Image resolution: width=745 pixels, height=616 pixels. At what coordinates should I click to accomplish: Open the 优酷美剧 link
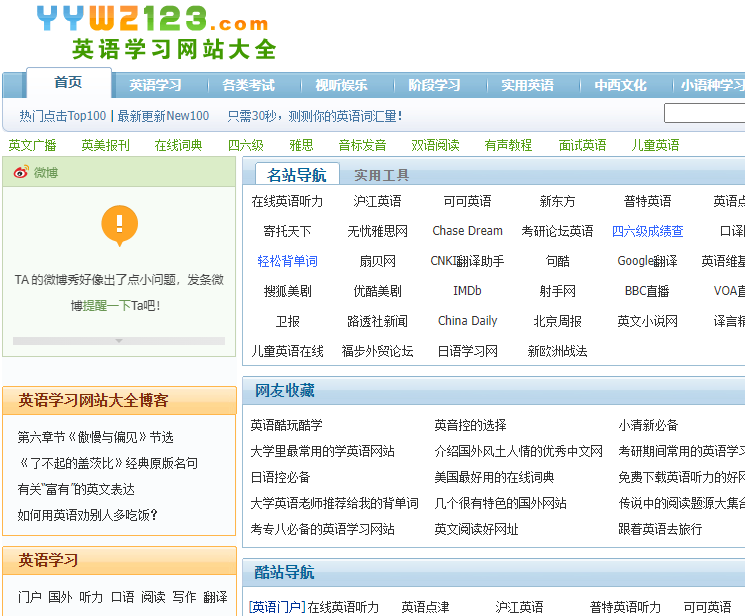coord(377,291)
